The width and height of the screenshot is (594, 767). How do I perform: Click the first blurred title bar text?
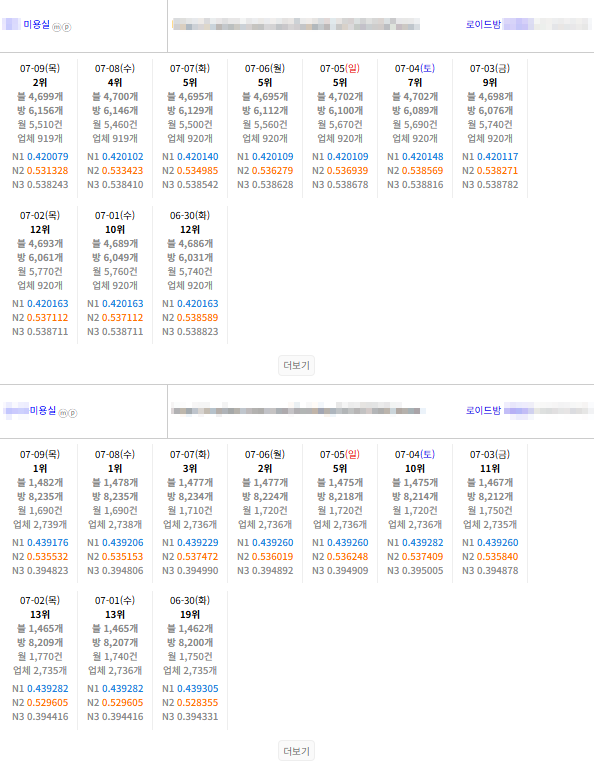coord(296,24)
